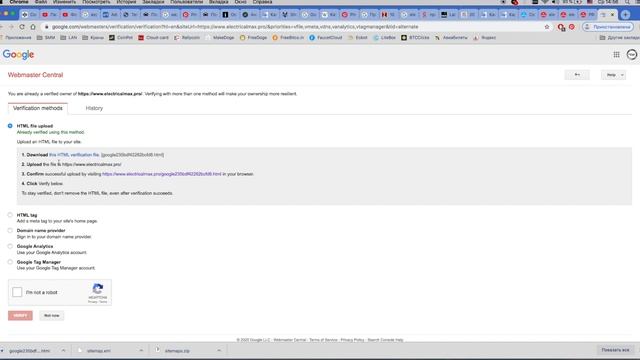Open the downloaded sitemap.xml file

click(98, 351)
